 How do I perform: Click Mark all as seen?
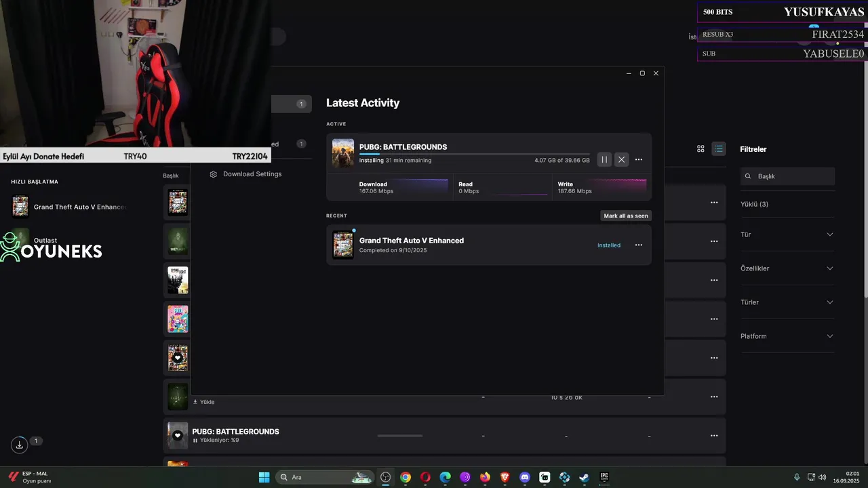click(x=626, y=216)
